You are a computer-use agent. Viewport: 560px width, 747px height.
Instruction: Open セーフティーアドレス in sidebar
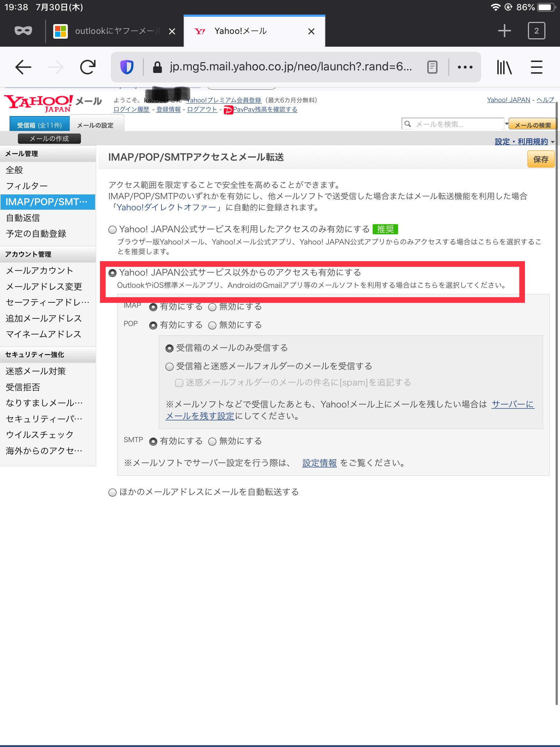pos(48,302)
